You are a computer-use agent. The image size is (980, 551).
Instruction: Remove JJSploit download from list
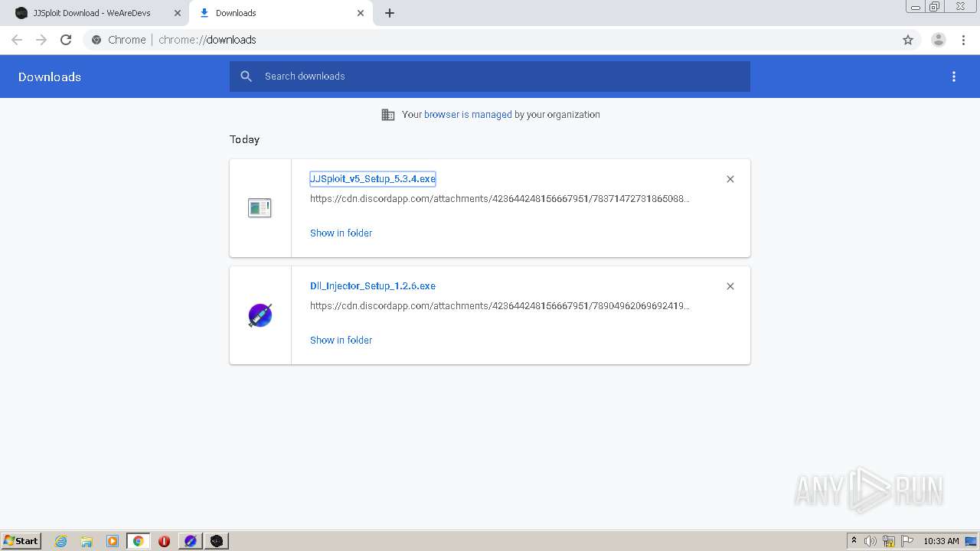coord(730,179)
